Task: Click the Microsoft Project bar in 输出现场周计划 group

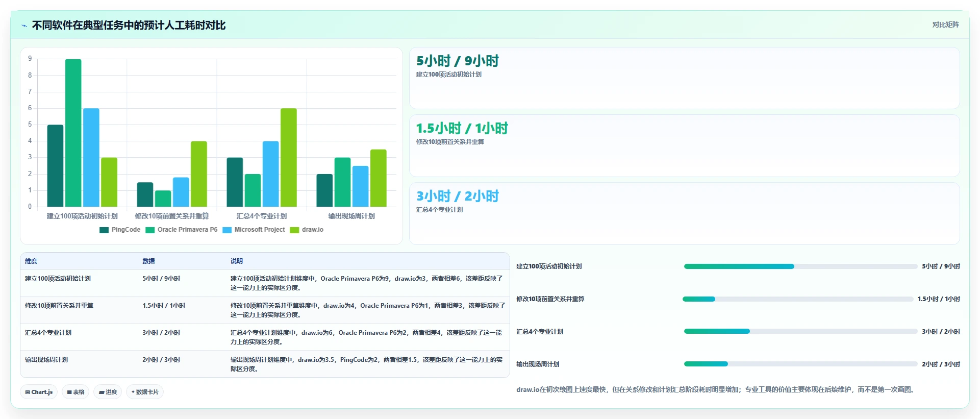Action: pyautogui.click(x=360, y=186)
